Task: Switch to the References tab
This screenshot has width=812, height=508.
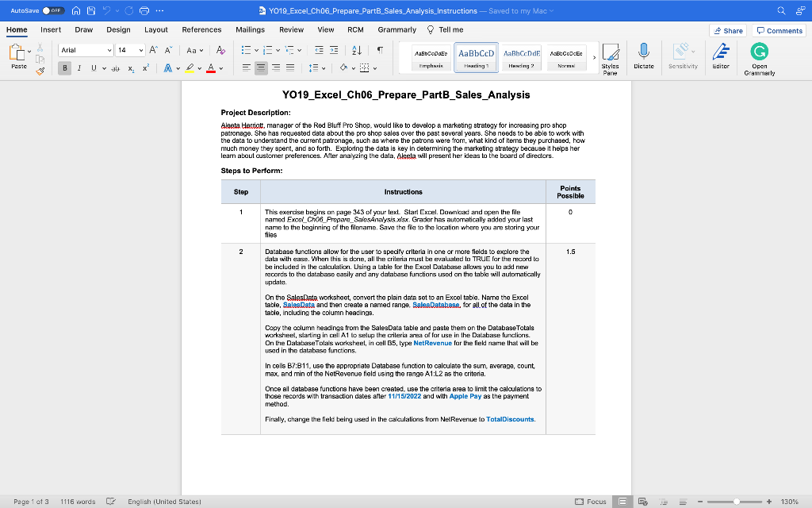Action: pos(201,30)
